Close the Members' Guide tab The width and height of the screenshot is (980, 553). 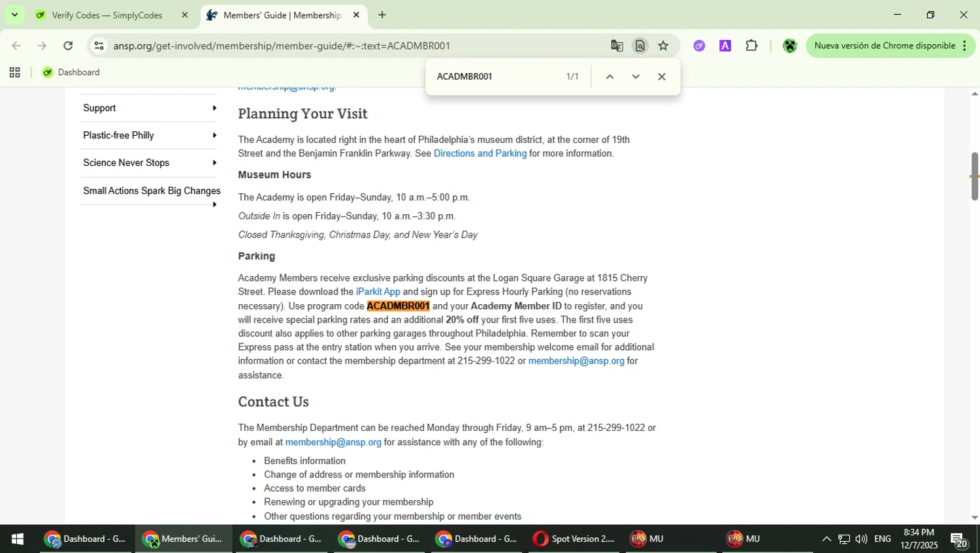(x=356, y=15)
